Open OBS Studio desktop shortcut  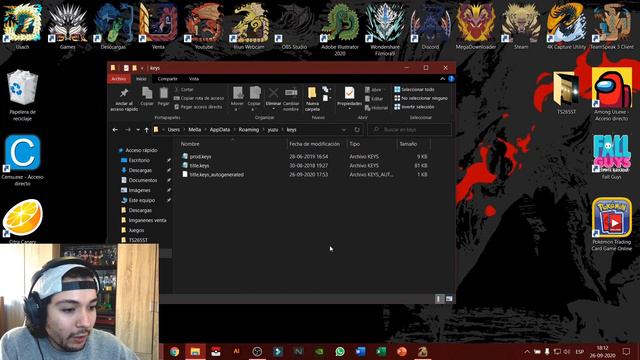pos(294,26)
